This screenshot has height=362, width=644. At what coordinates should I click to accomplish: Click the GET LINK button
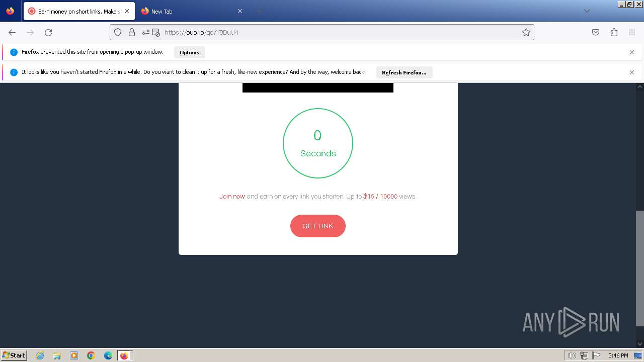317,226
